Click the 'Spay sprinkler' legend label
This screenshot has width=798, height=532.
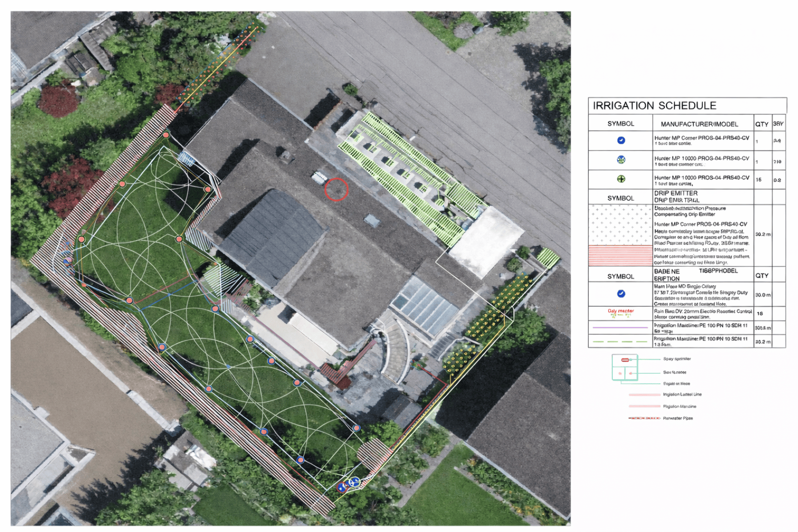[677, 359]
